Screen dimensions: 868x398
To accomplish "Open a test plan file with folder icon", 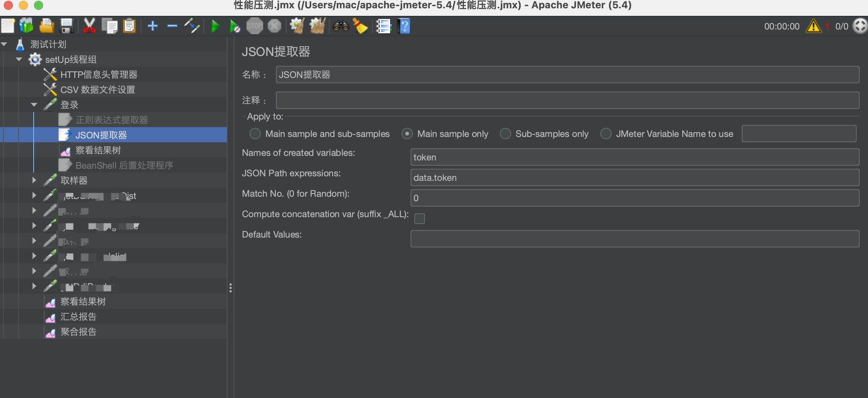I will pyautogui.click(x=46, y=26).
